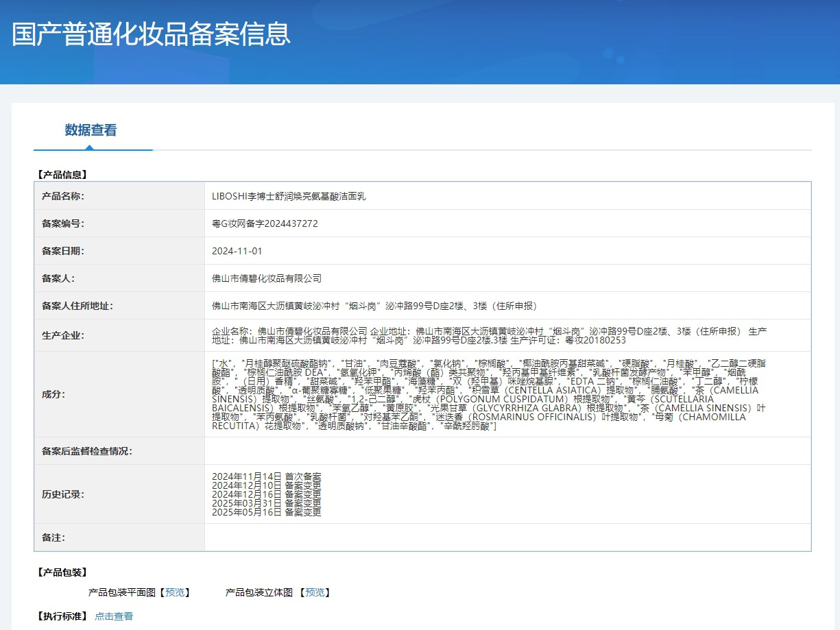The image size is (840, 630).
Task: Click the 生产许可证 粤妆20180253 text
Action: tap(568, 340)
